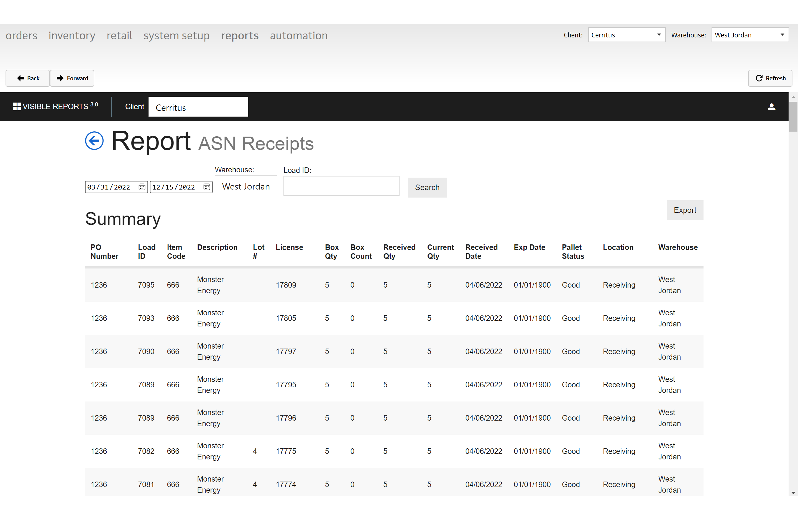Go Back with the Back button
798x532 pixels.
[x=28, y=78]
